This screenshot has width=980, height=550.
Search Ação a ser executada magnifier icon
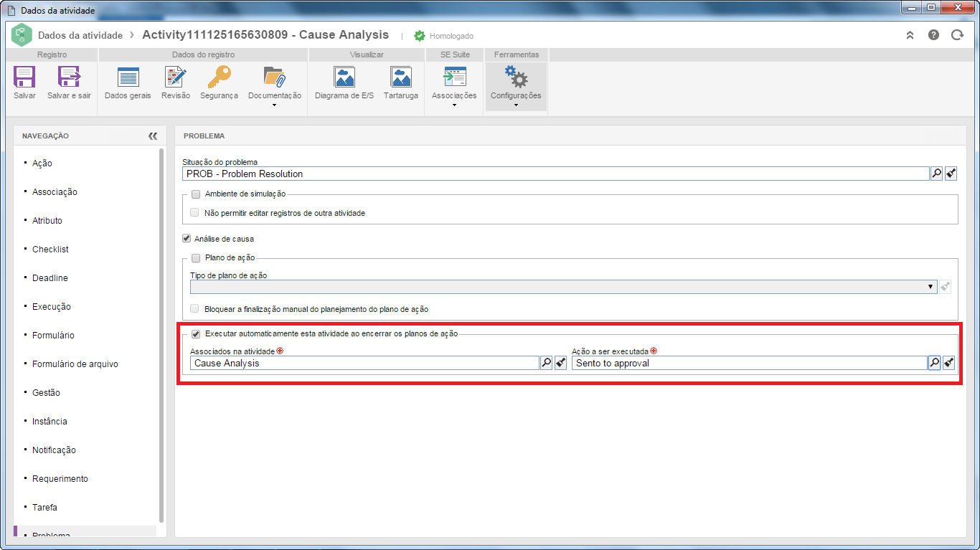(934, 363)
